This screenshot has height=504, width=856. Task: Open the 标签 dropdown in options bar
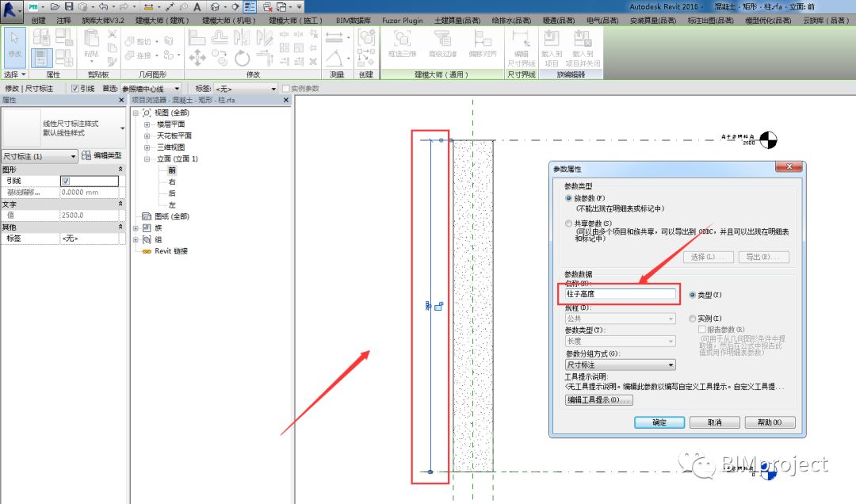coord(245,89)
